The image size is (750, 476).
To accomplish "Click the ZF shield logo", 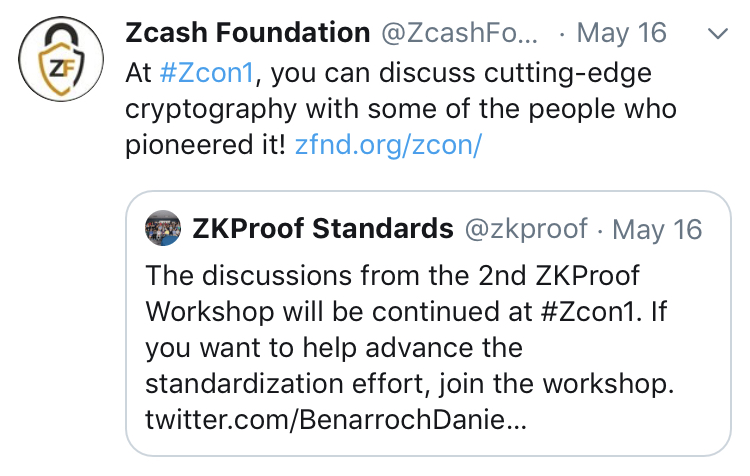I will point(61,67).
